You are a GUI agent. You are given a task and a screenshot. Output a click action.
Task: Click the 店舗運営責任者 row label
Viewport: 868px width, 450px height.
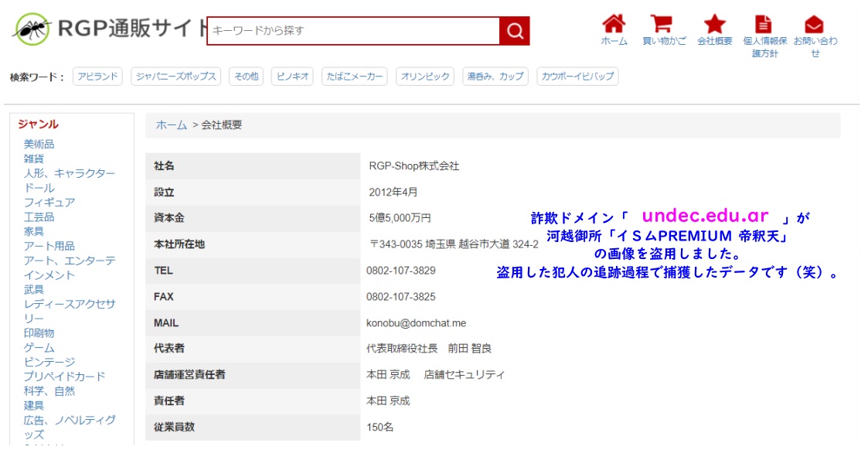(189, 375)
